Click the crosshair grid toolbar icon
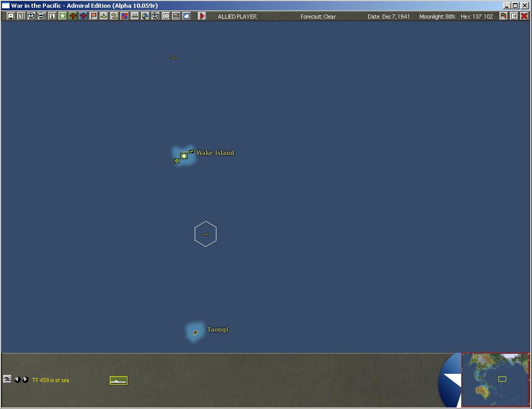 pyautogui.click(x=155, y=16)
